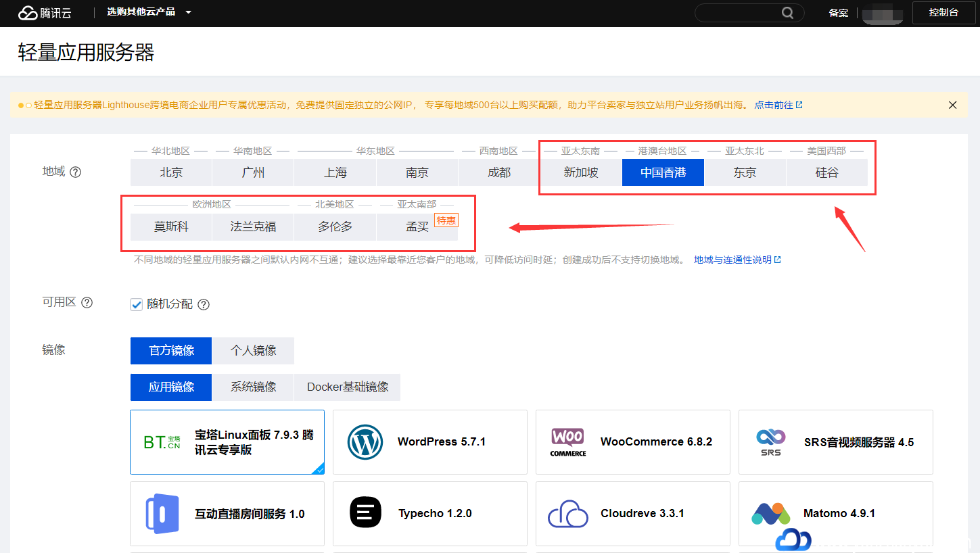
Task: Click the WooCommerce logo icon
Action: pyautogui.click(x=568, y=442)
